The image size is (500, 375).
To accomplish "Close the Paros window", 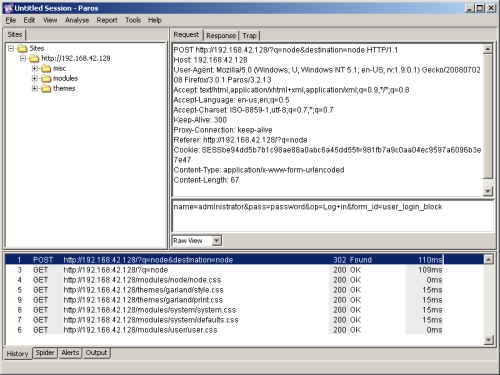I will 491,8.
